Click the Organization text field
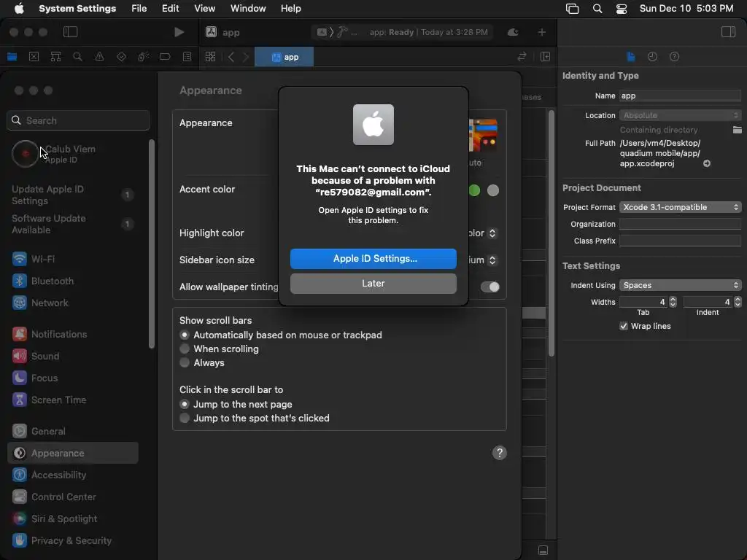 click(680, 225)
